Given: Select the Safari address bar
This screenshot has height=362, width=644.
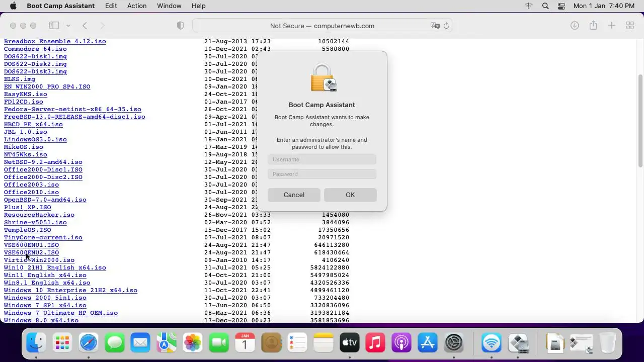Looking at the screenshot, I should 322,26.
